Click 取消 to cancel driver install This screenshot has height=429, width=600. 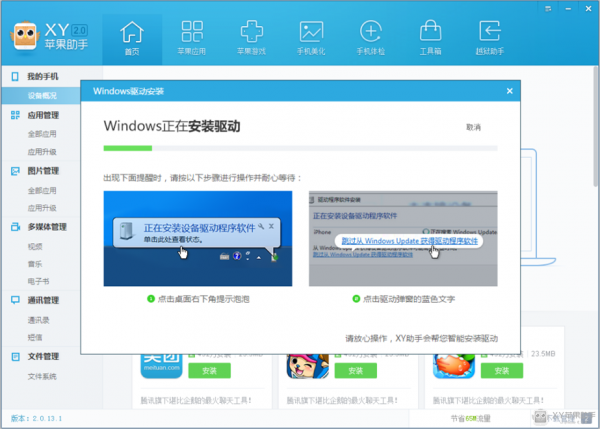[473, 127]
